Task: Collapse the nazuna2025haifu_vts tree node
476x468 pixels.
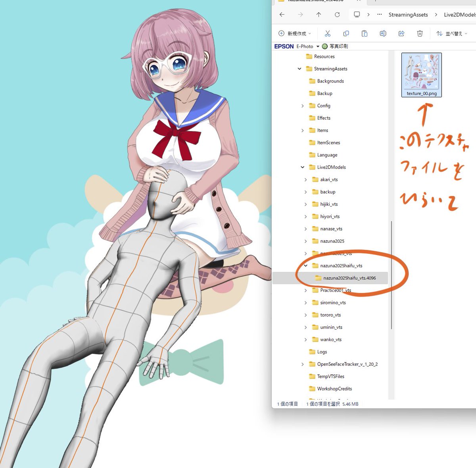Action: coord(305,266)
